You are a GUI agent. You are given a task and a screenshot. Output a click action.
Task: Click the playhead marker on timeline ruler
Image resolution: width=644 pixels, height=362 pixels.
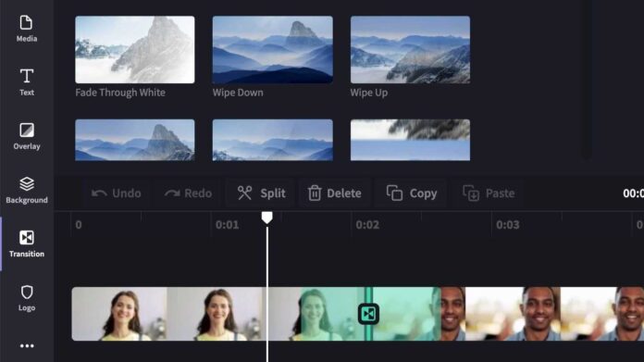267,218
